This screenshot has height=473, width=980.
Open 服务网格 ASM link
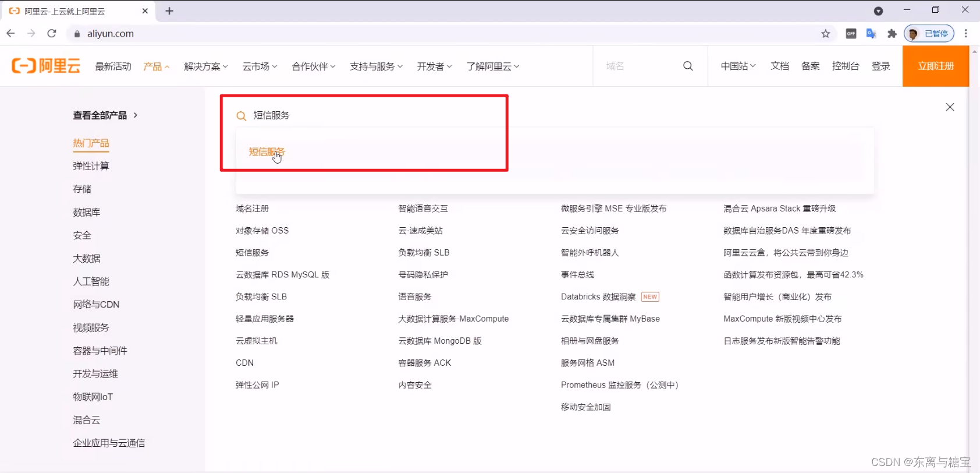[588, 363]
